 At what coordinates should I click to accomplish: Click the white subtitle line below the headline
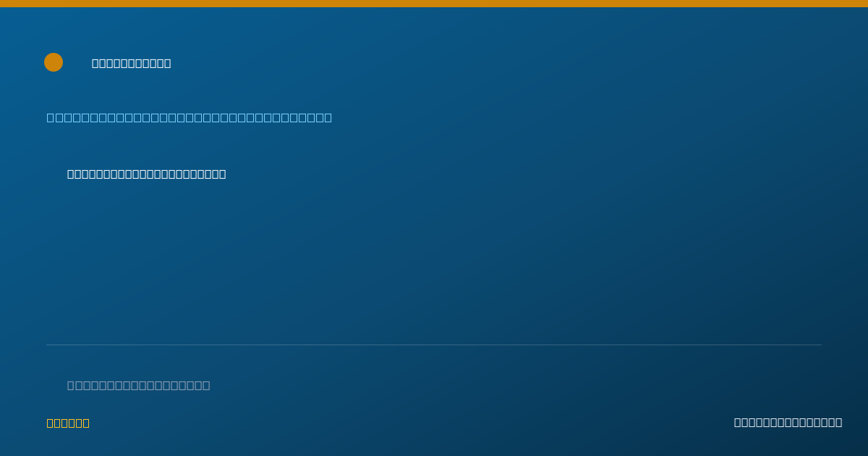click(x=147, y=174)
